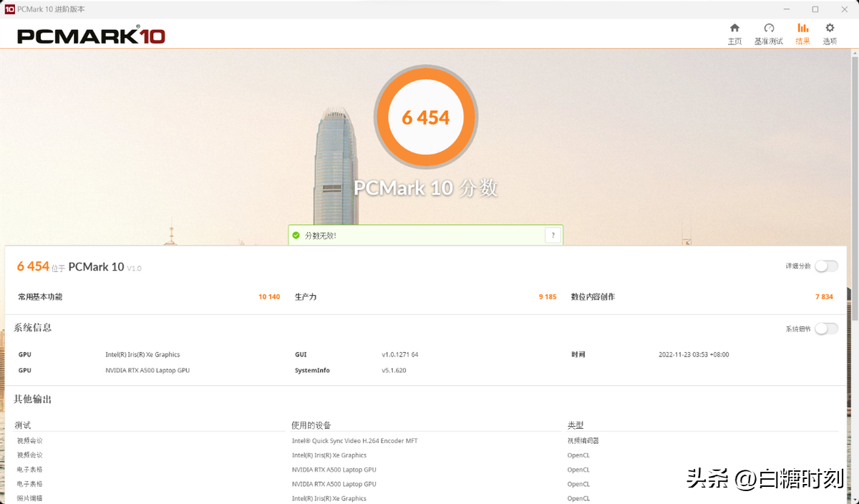Image resolution: width=859 pixels, height=504 pixels.
Task: Click the 视频会议 cell in the Quick Sync row
Action: [x=30, y=441]
